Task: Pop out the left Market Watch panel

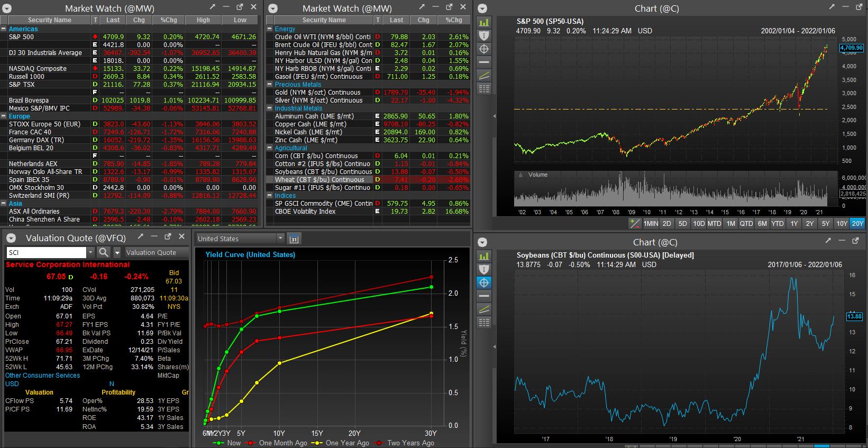Action: (x=240, y=7)
